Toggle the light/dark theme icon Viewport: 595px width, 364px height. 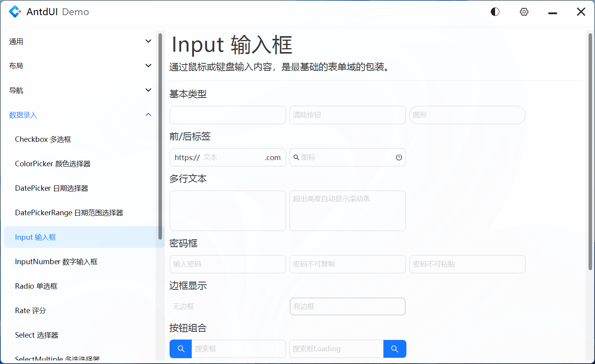[x=495, y=12]
